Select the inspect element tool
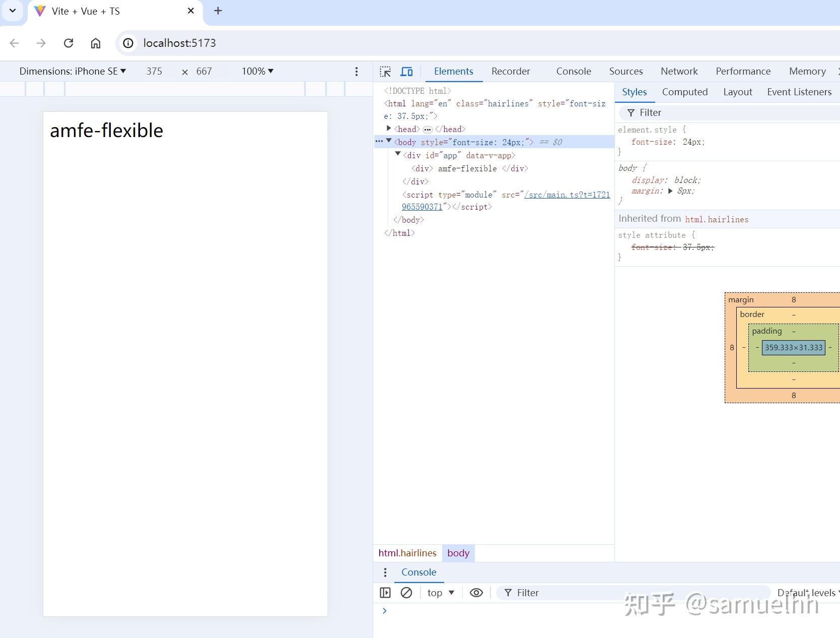This screenshot has width=840, height=638. pos(385,71)
